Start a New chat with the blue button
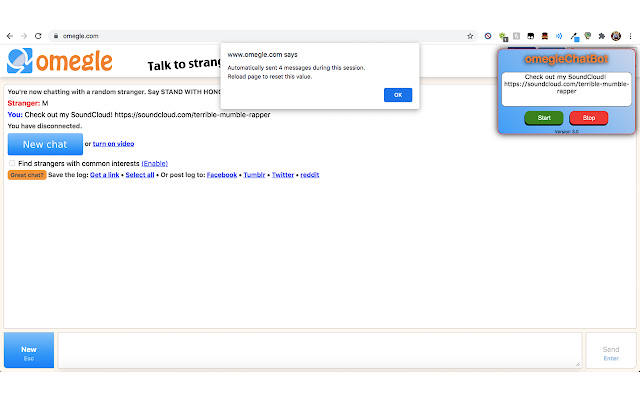 [x=45, y=144]
